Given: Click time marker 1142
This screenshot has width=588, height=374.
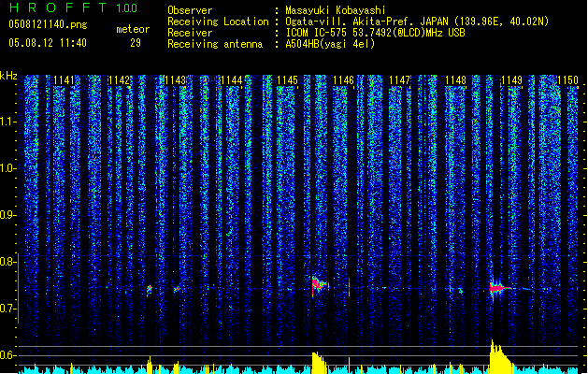Looking at the screenshot, I should point(119,80).
